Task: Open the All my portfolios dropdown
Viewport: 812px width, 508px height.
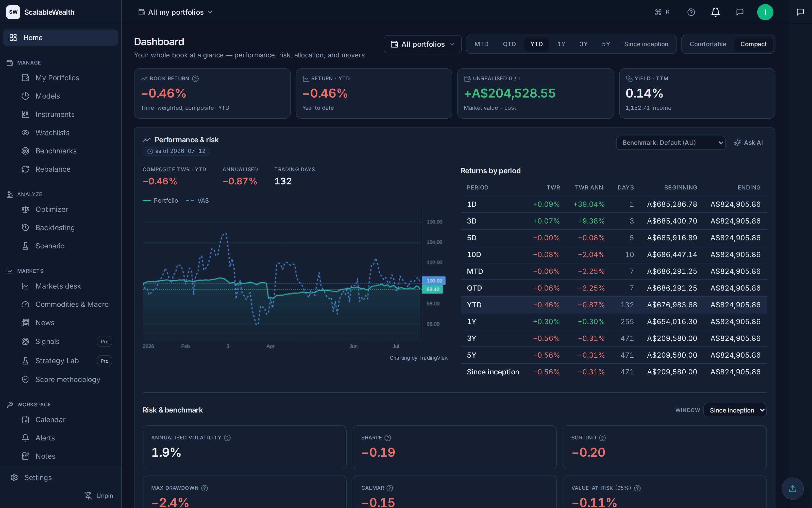Action: pos(176,12)
